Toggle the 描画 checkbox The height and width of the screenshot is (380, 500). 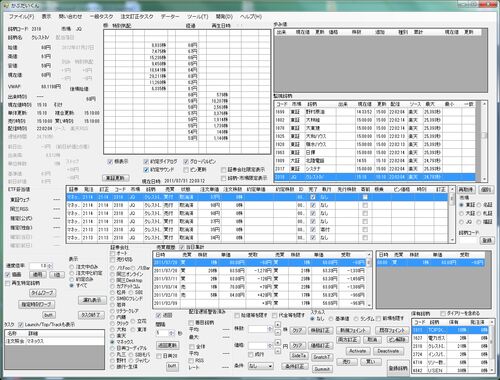point(8,275)
